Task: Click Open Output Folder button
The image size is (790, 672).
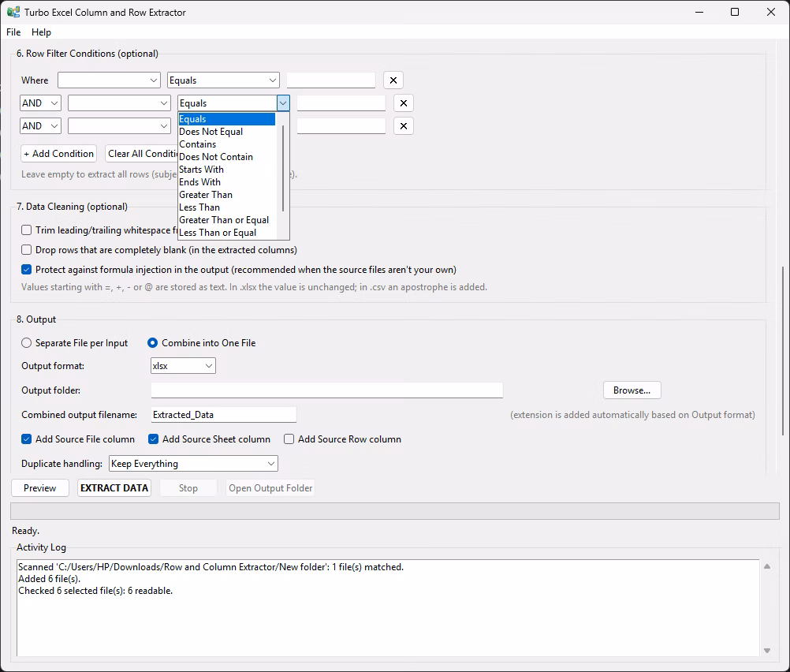Action: pyautogui.click(x=270, y=488)
